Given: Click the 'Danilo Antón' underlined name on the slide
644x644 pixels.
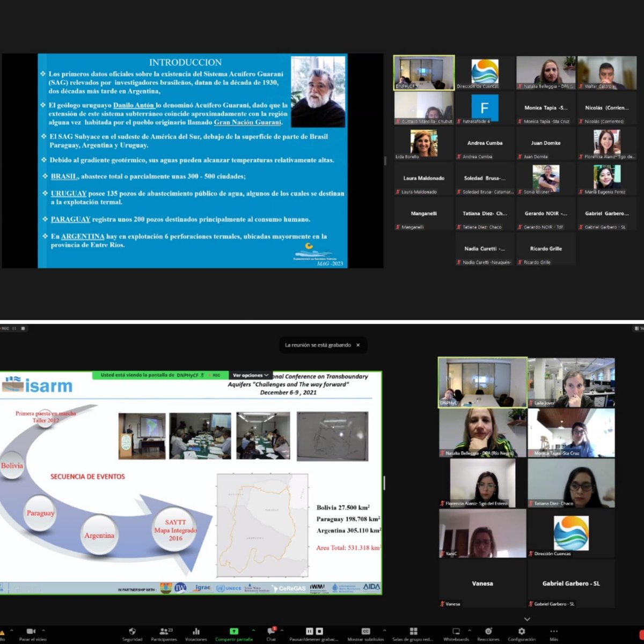Looking at the screenshot, I should 133,105.
